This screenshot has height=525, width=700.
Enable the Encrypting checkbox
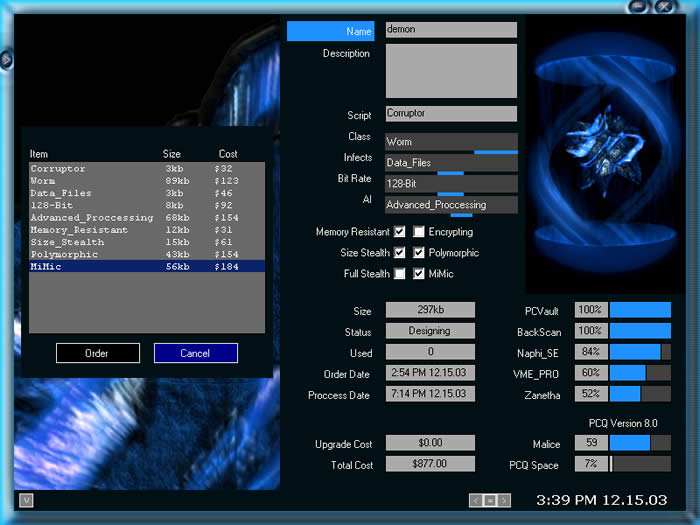tap(419, 232)
